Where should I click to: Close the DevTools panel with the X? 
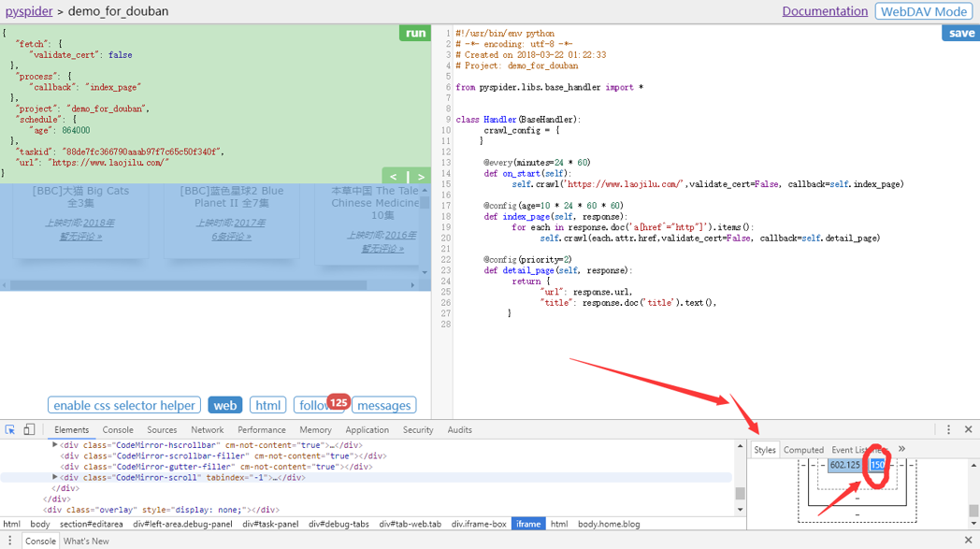969,429
